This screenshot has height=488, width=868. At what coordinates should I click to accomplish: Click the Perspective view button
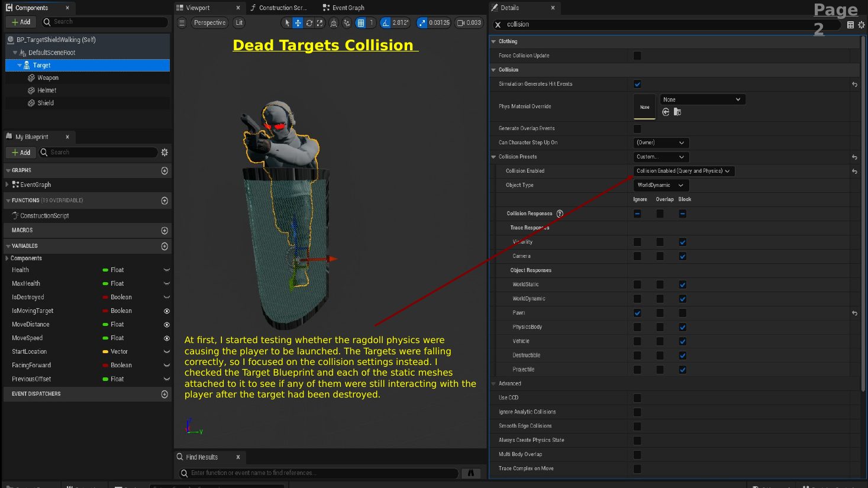click(x=209, y=22)
